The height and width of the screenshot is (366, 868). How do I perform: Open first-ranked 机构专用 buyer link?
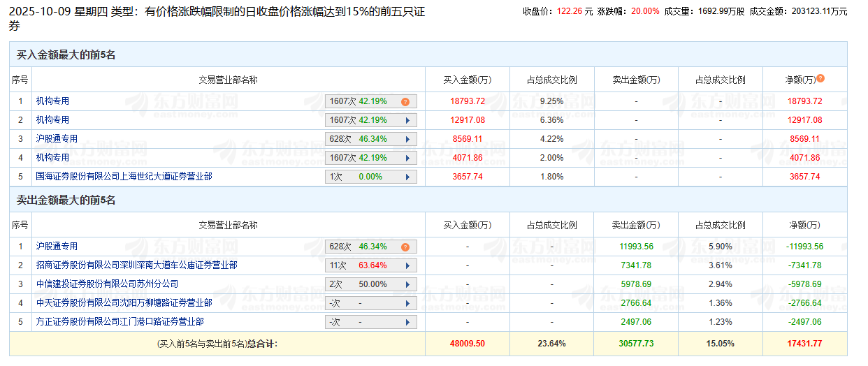coord(52,101)
